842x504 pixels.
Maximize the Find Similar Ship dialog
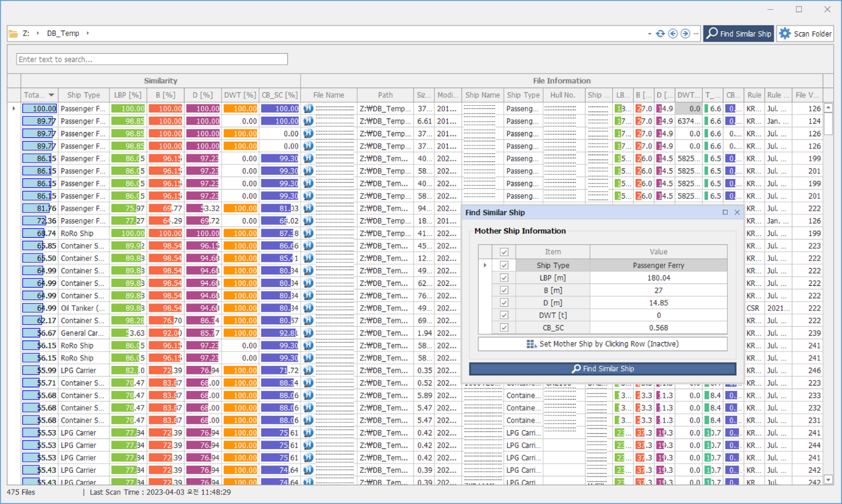(725, 212)
